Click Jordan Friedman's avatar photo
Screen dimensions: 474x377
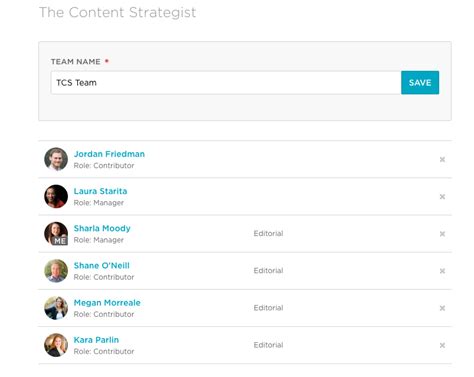click(x=56, y=159)
